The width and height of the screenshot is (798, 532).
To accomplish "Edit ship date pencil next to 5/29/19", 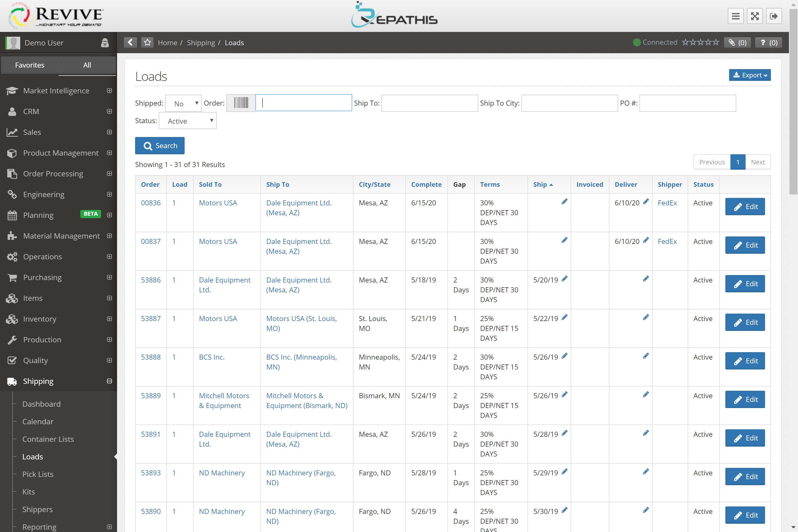I will coord(564,471).
